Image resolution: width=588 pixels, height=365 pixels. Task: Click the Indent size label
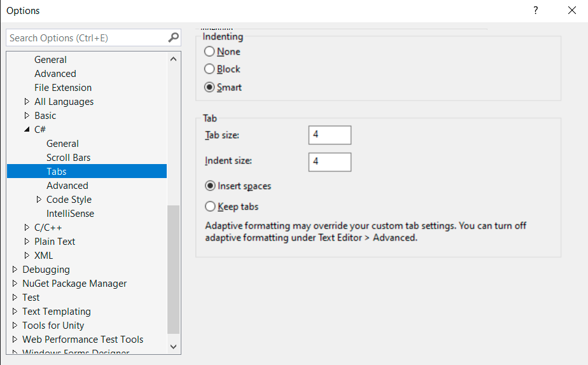pyautogui.click(x=228, y=161)
